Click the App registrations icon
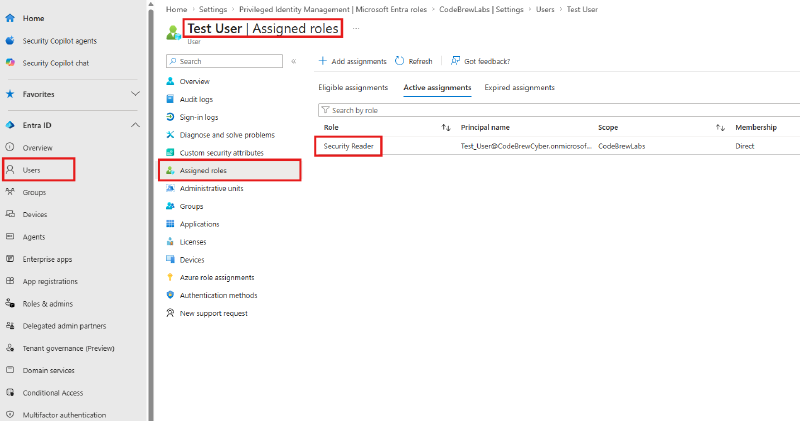This screenshot has height=421, width=800. coord(10,281)
